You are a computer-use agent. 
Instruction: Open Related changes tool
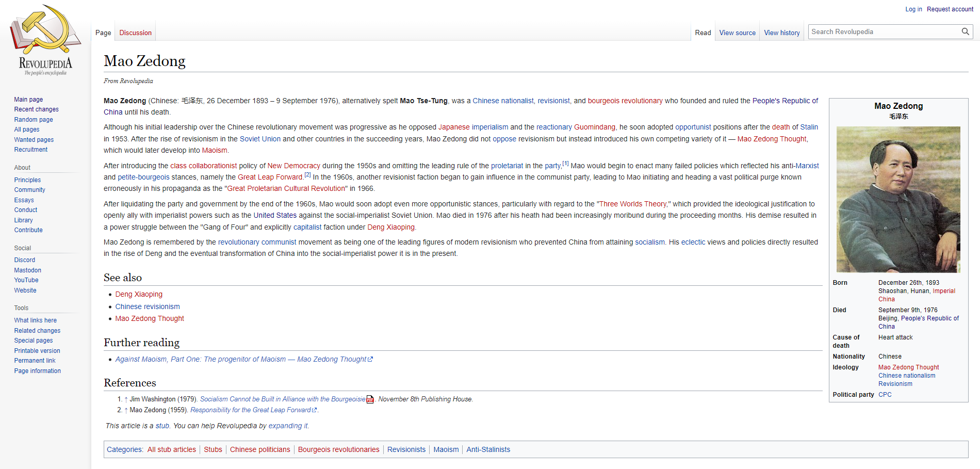click(x=37, y=331)
